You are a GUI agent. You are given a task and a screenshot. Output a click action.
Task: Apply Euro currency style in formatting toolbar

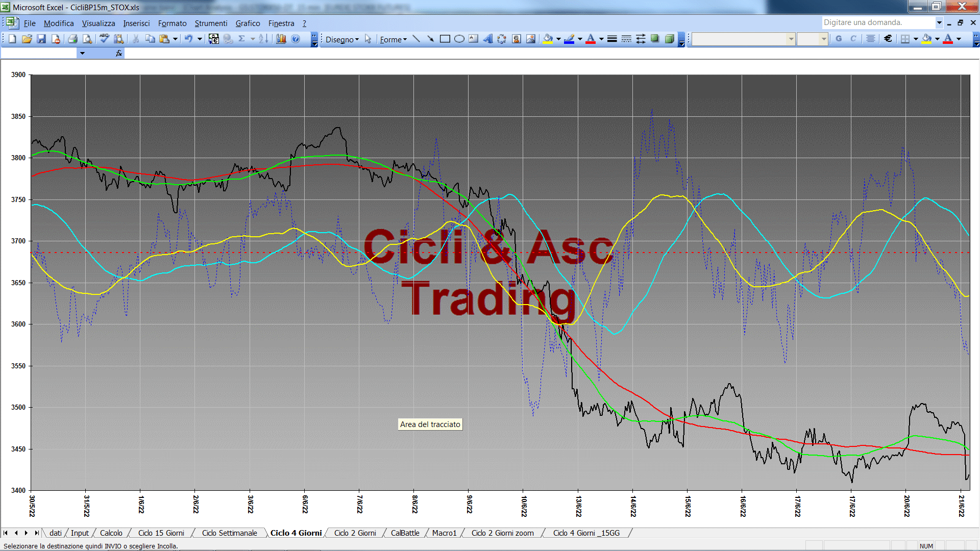point(888,39)
